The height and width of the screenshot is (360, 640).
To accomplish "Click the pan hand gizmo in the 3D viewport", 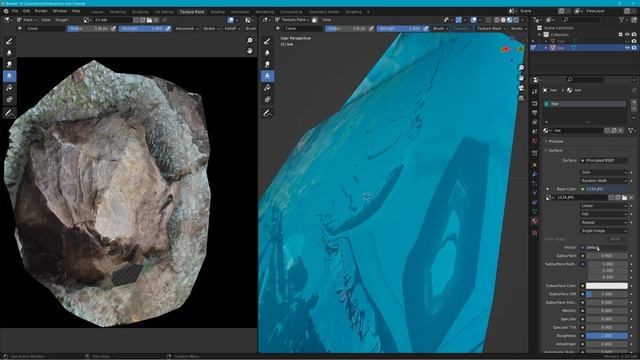I will [x=521, y=78].
